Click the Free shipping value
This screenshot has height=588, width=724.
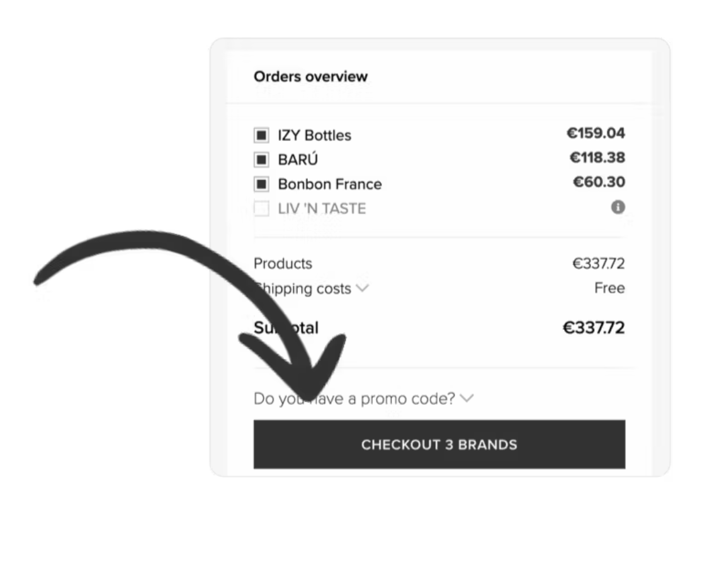(609, 288)
